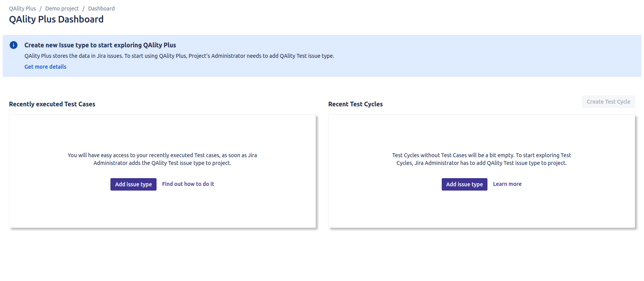Click the blue info icon in the banner
The height and width of the screenshot is (281, 644).
14,45
